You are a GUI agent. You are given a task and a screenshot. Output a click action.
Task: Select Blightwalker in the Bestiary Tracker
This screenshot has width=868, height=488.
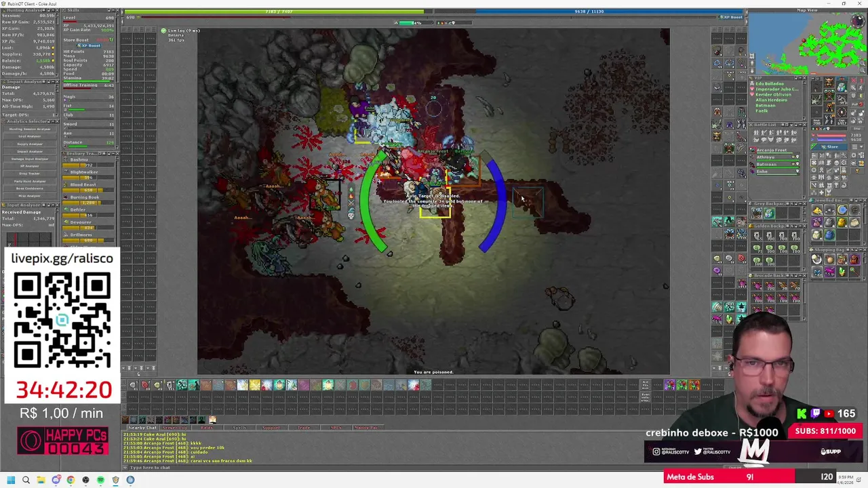(89, 175)
